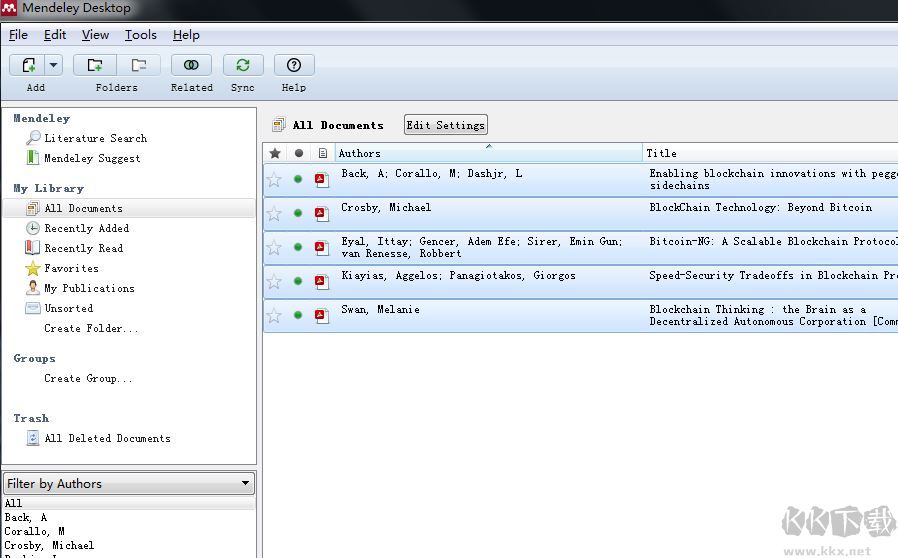Select Mendeley Suggest in sidebar
Viewport: 898px width, 558px height.
click(x=92, y=158)
